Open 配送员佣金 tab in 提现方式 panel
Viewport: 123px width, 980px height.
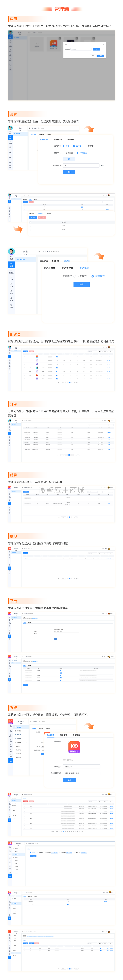[44, 140]
